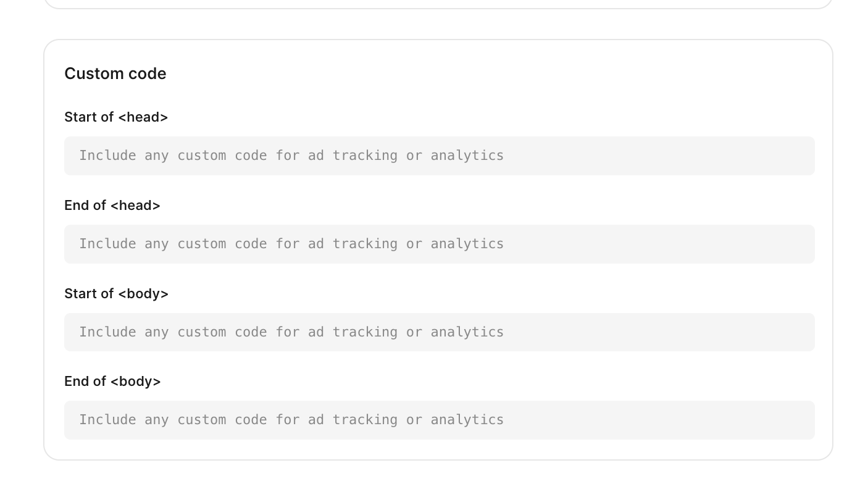Screen dimensions: 868x489
Task: Click placeholder text under End of <body>
Action: click(x=291, y=419)
